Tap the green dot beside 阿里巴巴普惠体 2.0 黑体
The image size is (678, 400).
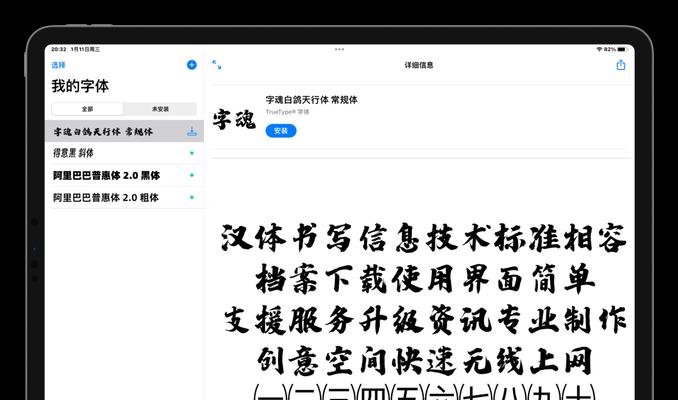(x=192, y=175)
